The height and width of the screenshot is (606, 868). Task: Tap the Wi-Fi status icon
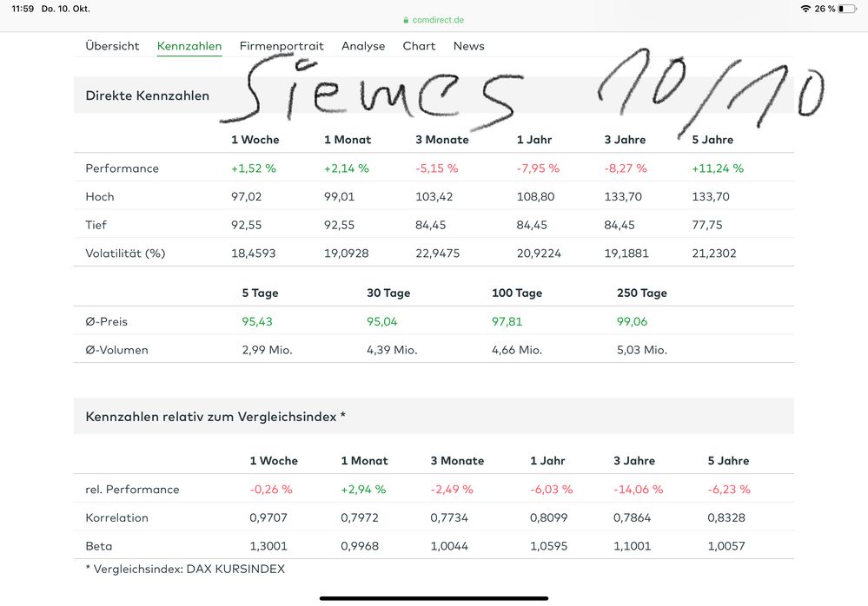(805, 9)
